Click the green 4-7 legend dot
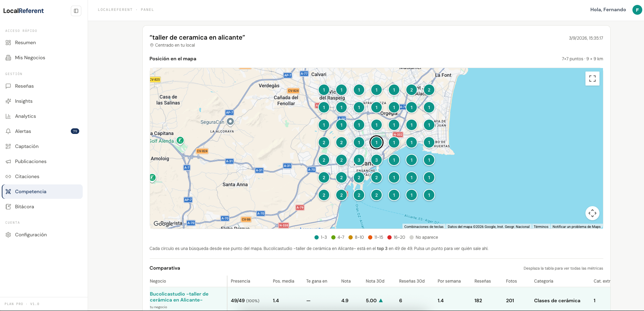The image size is (644, 311). coord(333,237)
